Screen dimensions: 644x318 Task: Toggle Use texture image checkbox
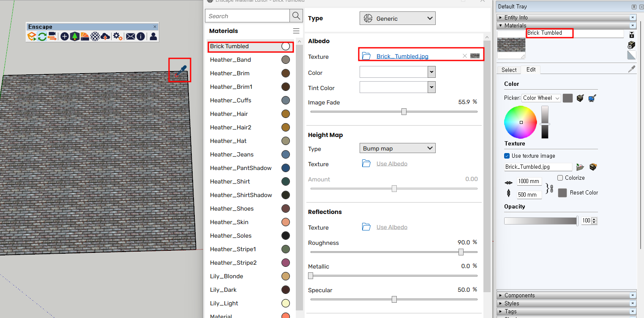pos(507,156)
